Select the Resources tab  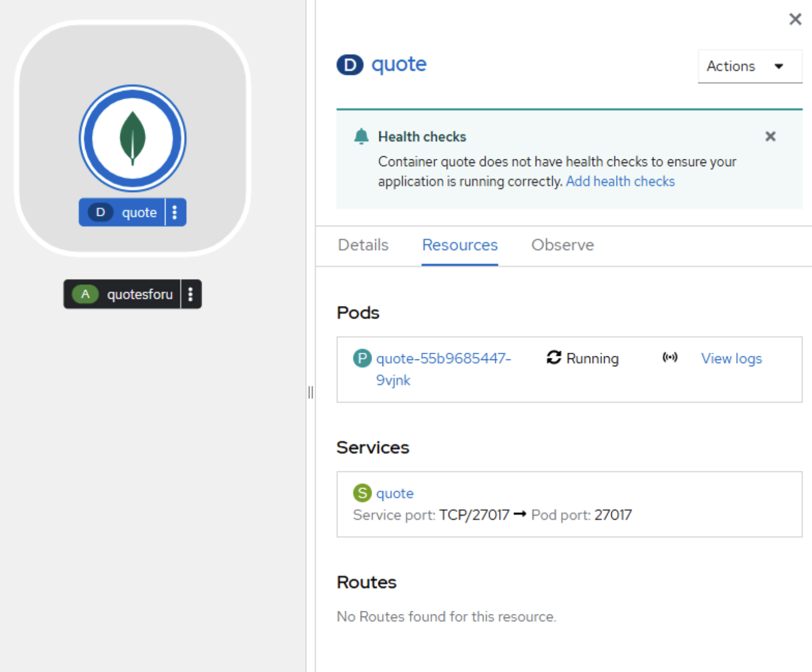tap(459, 245)
